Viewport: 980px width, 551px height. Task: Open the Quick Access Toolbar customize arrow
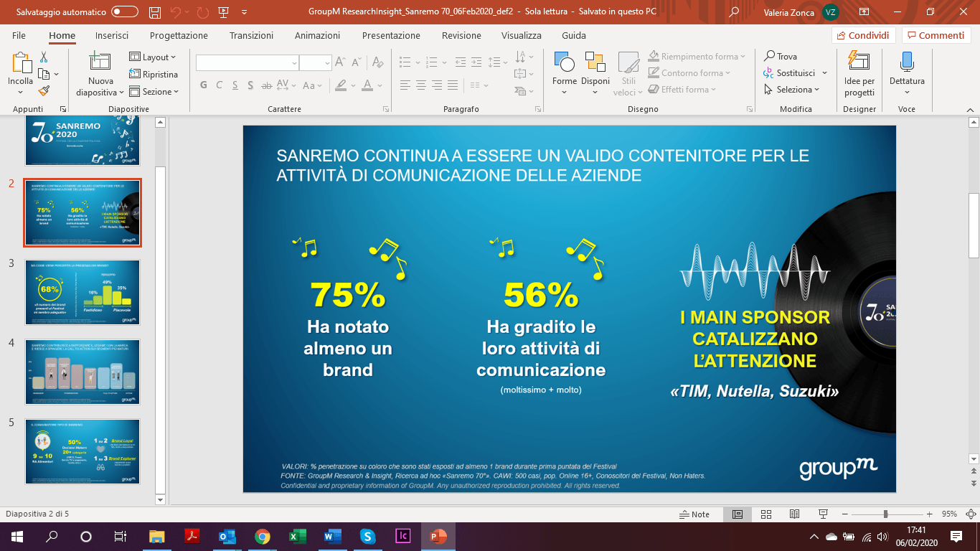click(x=245, y=12)
